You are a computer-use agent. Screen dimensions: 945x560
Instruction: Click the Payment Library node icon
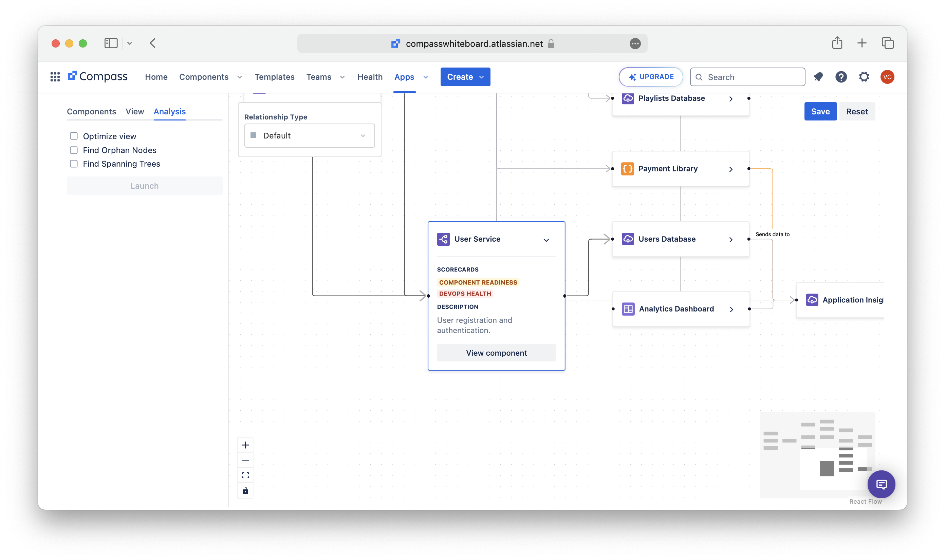click(628, 169)
